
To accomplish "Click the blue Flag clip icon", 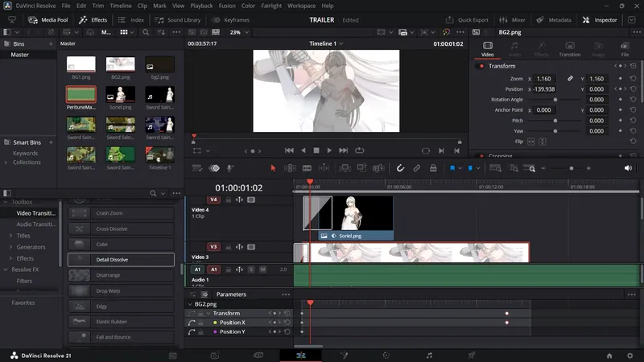I will [x=452, y=168].
